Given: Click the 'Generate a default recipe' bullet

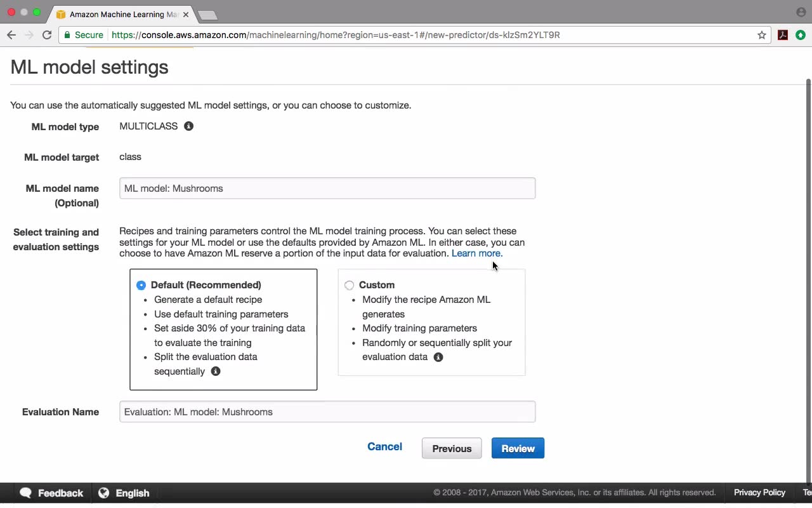Looking at the screenshot, I should (208, 300).
